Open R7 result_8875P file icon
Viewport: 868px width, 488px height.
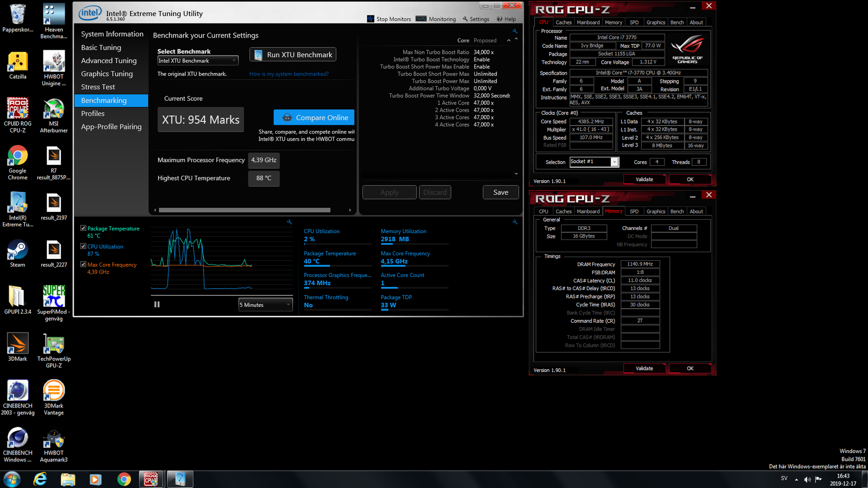54,163
